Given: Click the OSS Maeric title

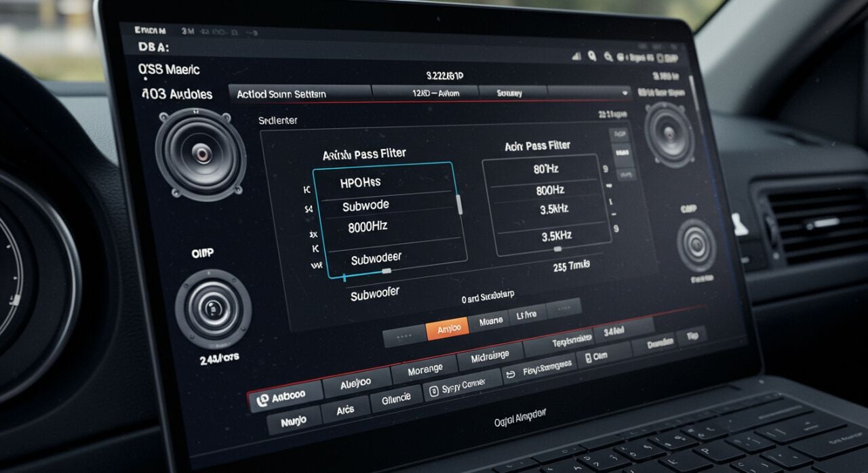Looking at the screenshot, I should point(168,70).
